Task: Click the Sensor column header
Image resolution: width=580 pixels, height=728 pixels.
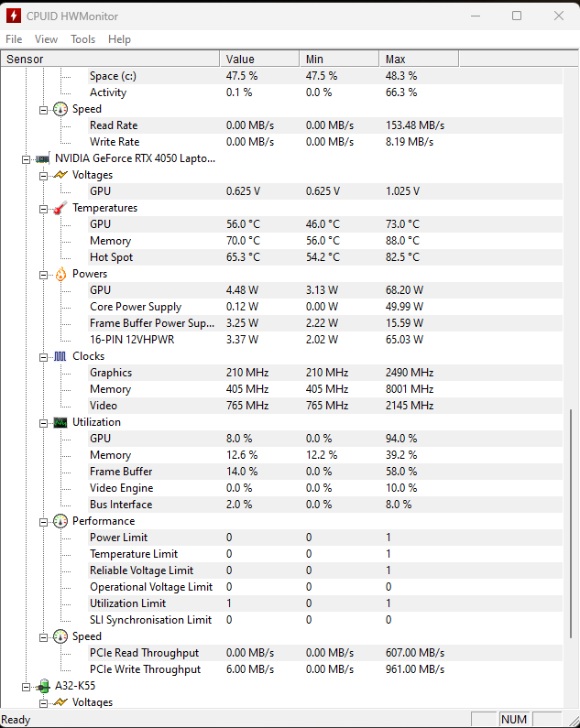Action: coord(110,59)
